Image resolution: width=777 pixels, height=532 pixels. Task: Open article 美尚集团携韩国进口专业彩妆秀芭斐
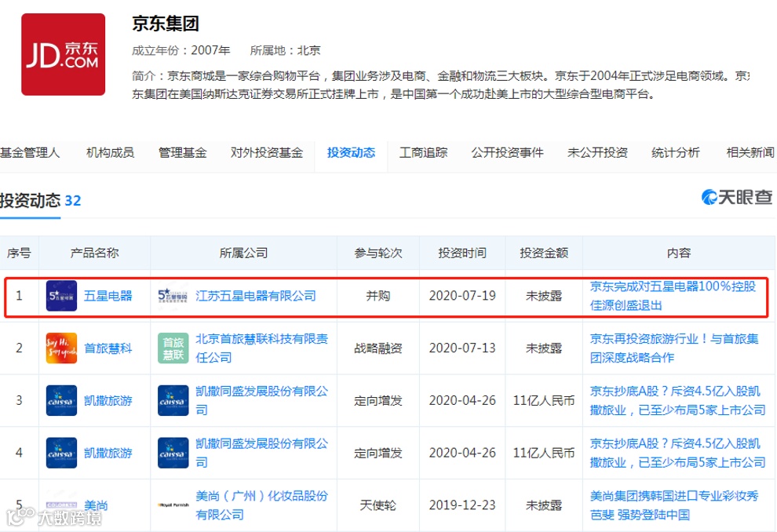674,505
